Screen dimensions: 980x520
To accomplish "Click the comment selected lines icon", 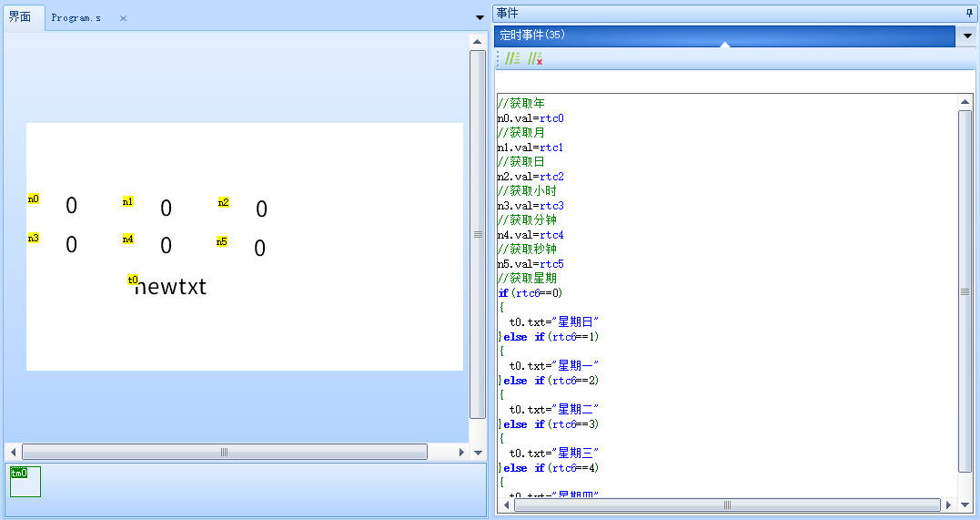I will pos(513,58).
